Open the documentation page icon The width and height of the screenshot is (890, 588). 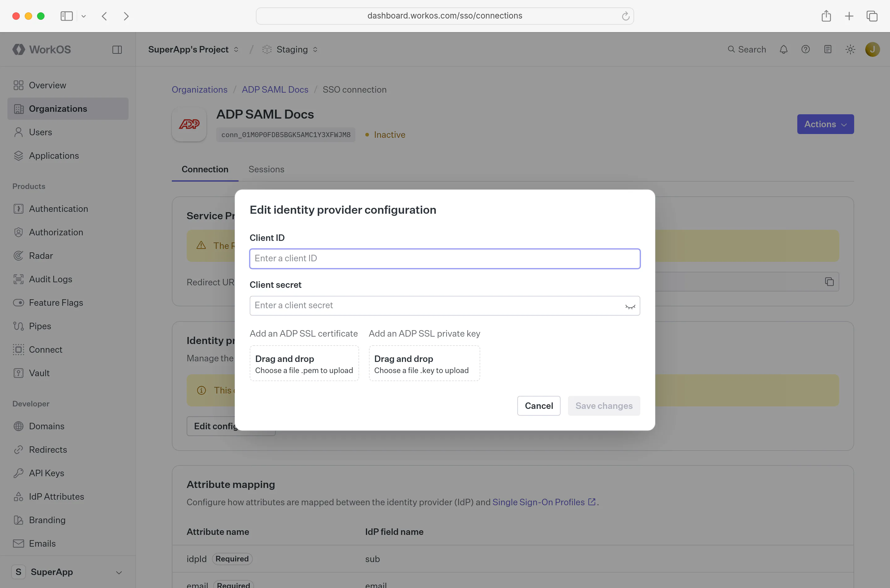pos(828,49)
